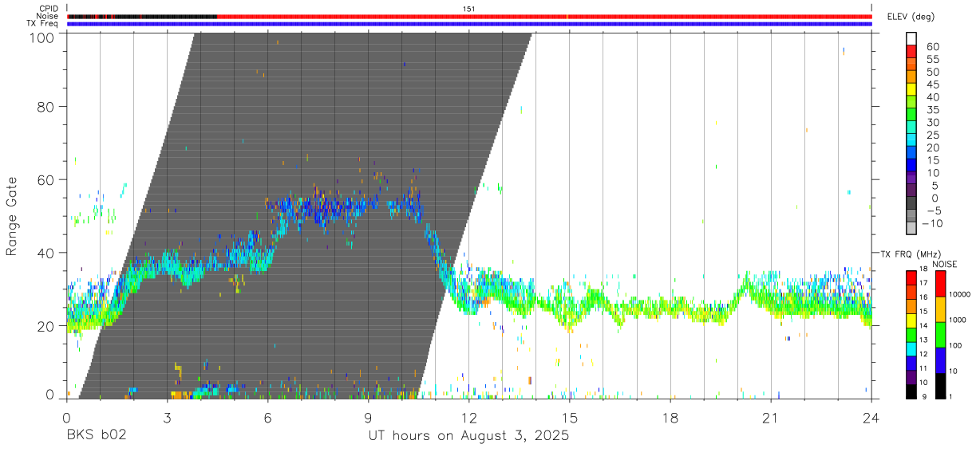Image resolution: width=980 pixels, height=452 pixels.
Task: Click the '25' label on ELEV colorbar
Action: 932,135
